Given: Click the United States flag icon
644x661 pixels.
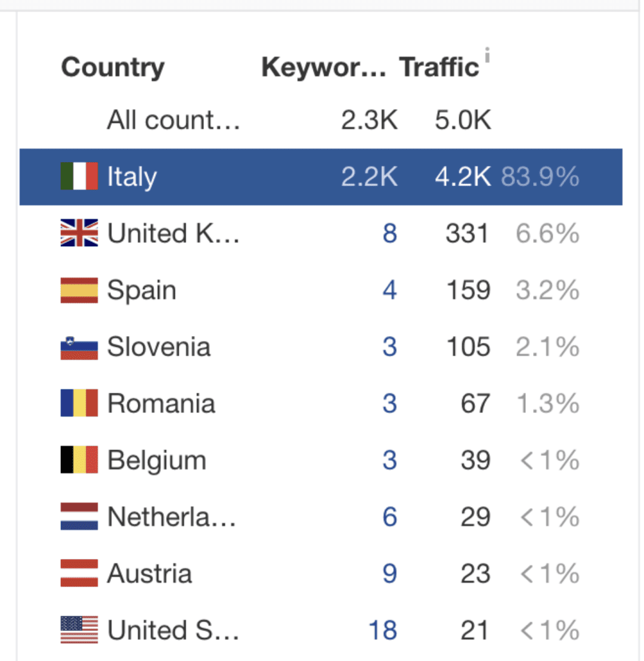Looking at the screenshot, I should 79,630.
